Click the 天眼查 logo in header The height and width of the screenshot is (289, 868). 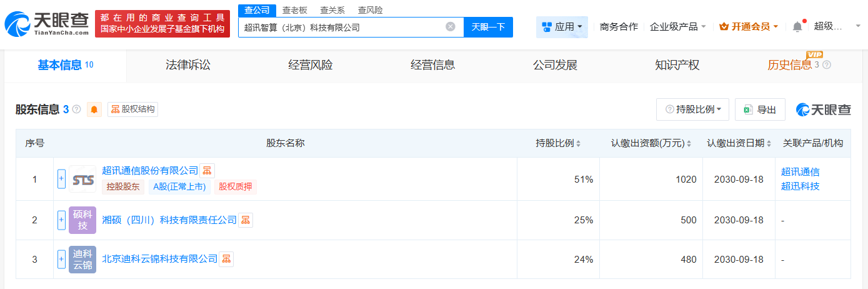[x=47, y=24]
